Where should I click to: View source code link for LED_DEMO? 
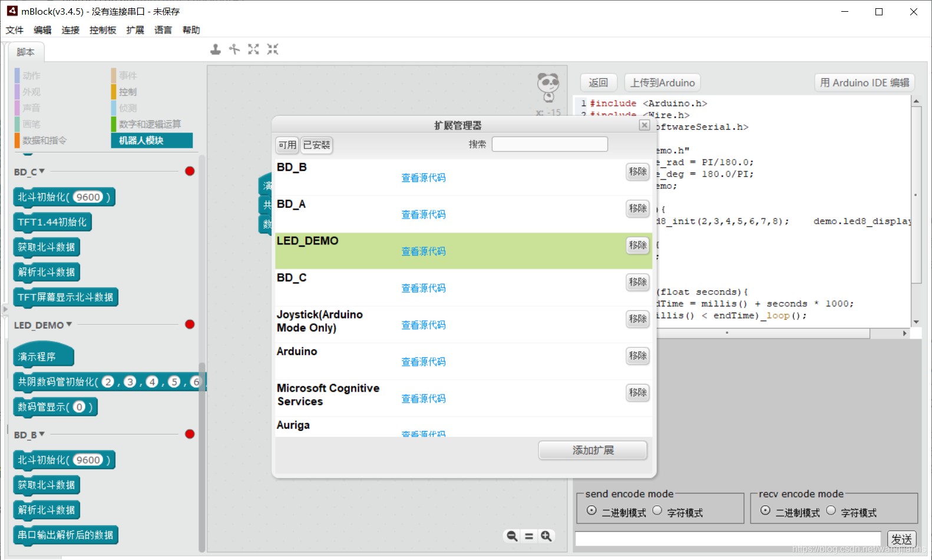(424, 251)
